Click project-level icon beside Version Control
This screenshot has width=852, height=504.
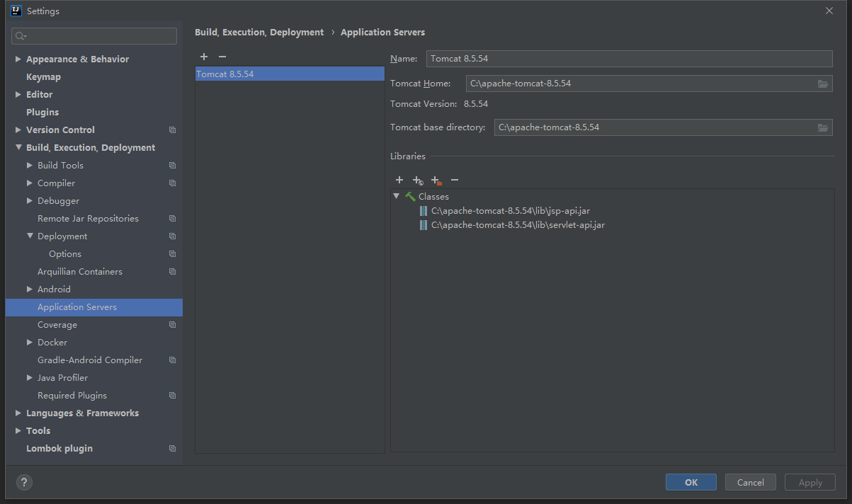pyautogui.click(x=172, y=130)
